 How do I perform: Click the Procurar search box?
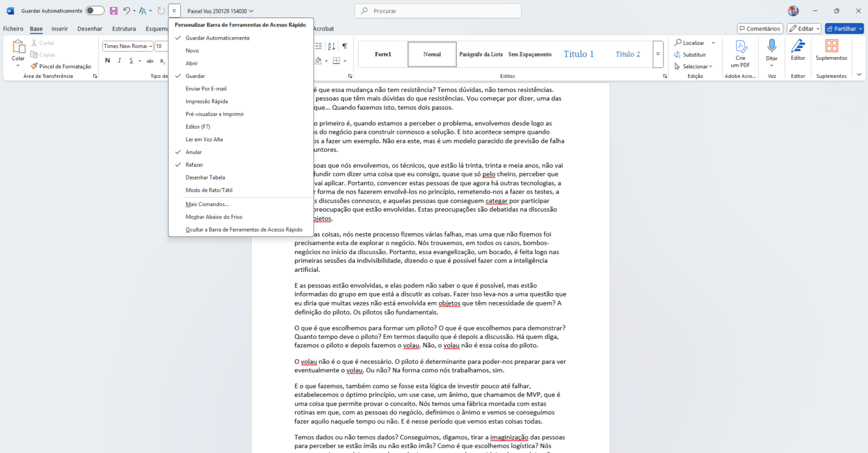(x=438, y=11)
